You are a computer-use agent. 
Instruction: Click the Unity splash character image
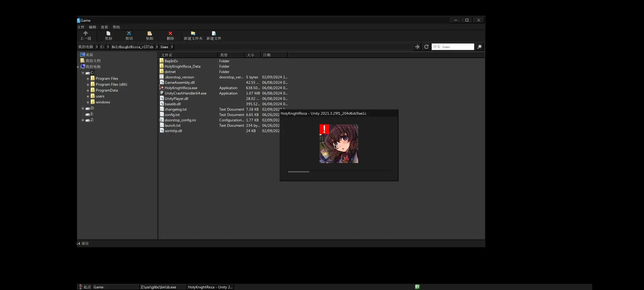tap(339, 144)
